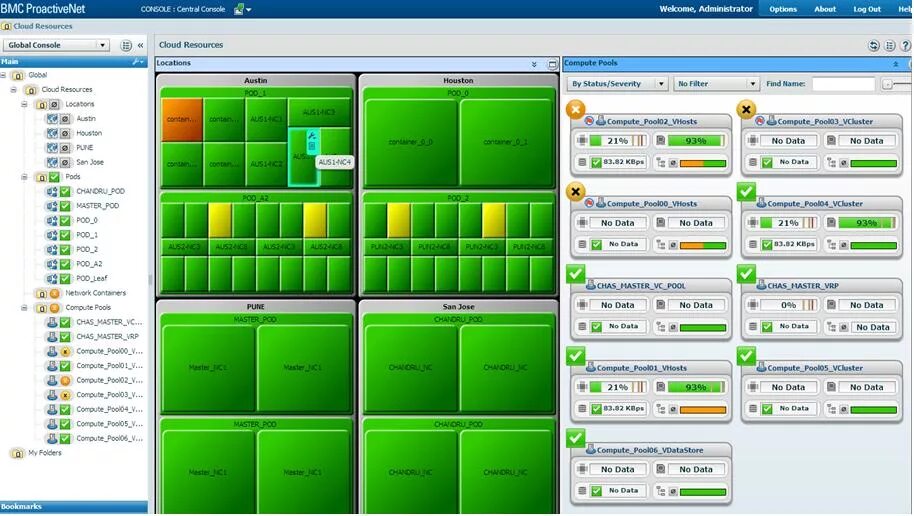Open the Compute_Pool02_VHosts card title
The height and width of the screenshot is (516, 914).
tap(652, 122)
